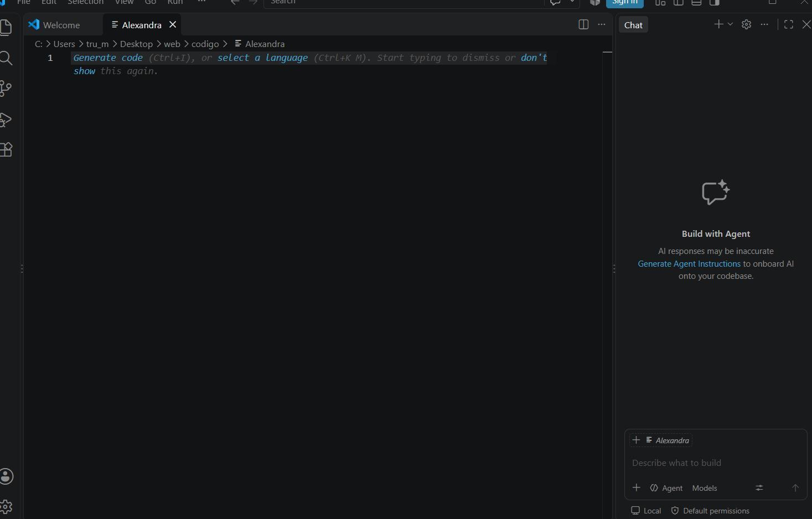
Task: Click the Desktop breadcrumb segment
Action: (x=136, y=44)
